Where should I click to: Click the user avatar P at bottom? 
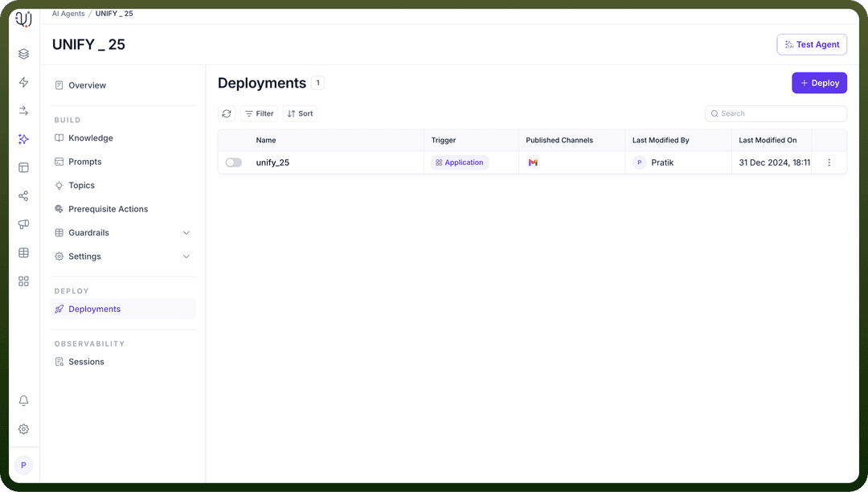coord(23,465)
